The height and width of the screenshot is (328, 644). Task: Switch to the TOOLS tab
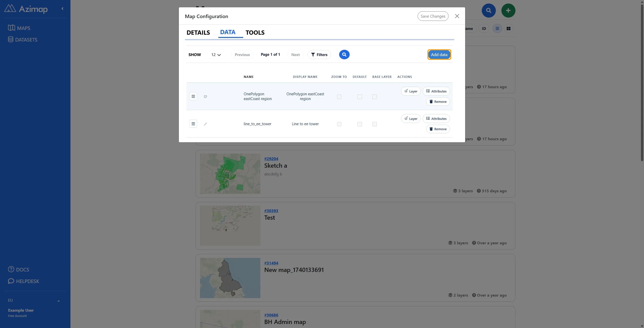click(255, 32)
